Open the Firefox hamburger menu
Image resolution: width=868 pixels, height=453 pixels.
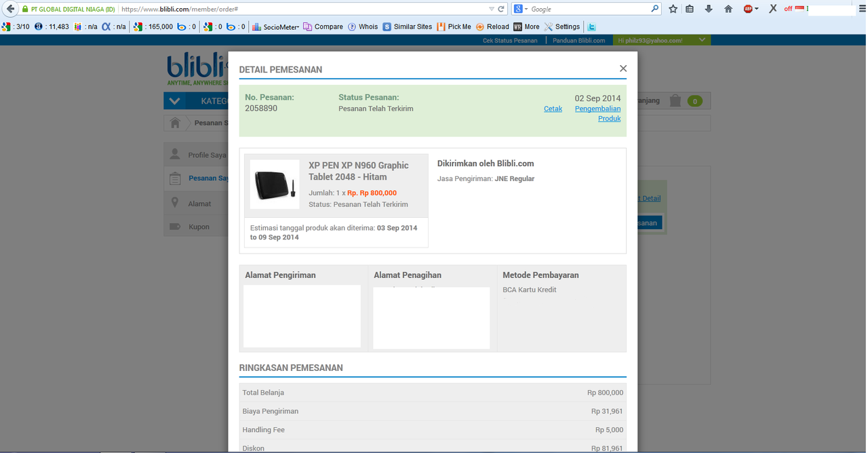coord(862,9)
